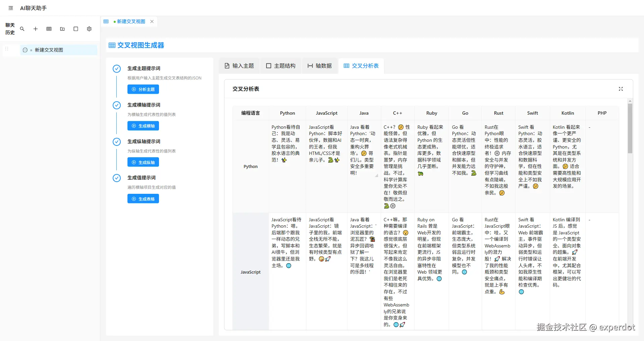Click the drag handle beside the chat history item
644x341 pixels.
tap(6, 49)
